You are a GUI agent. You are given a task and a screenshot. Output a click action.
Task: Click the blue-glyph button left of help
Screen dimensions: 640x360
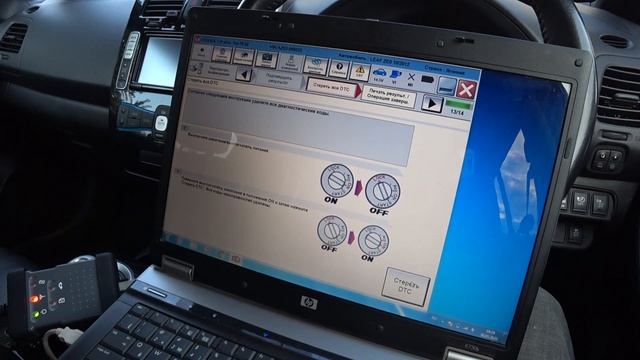(x=316, y=66)
